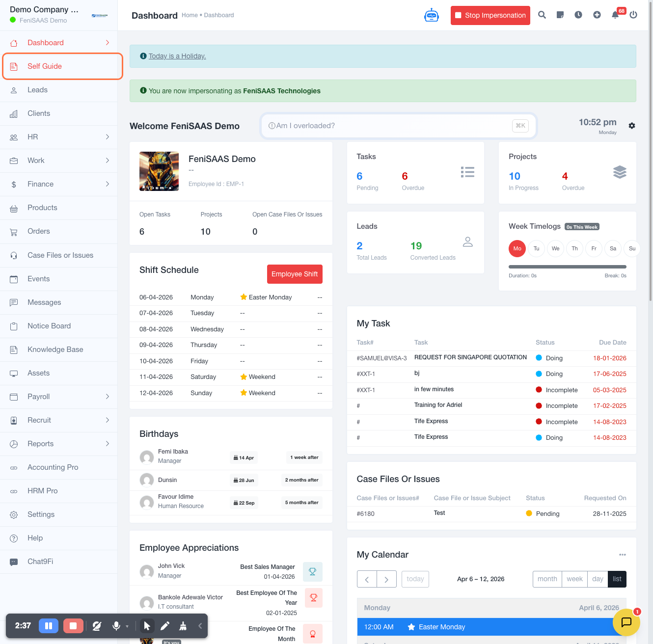This screenshot has width=653, height=644.
Task: Go to Notice Board in sidebar
Action: click(49, 326)
